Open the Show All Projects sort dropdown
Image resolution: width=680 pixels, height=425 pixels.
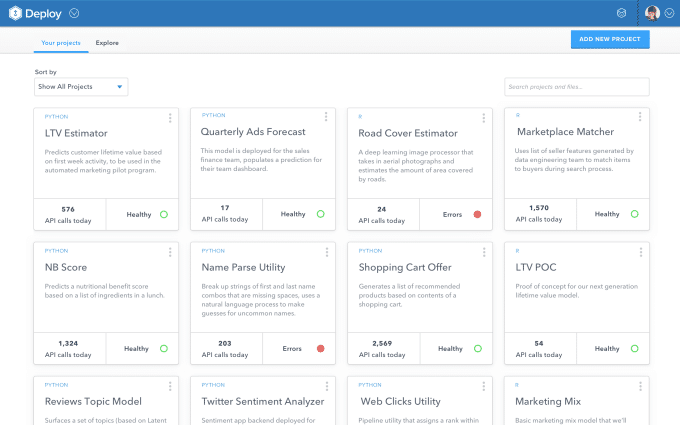[81, 87]
